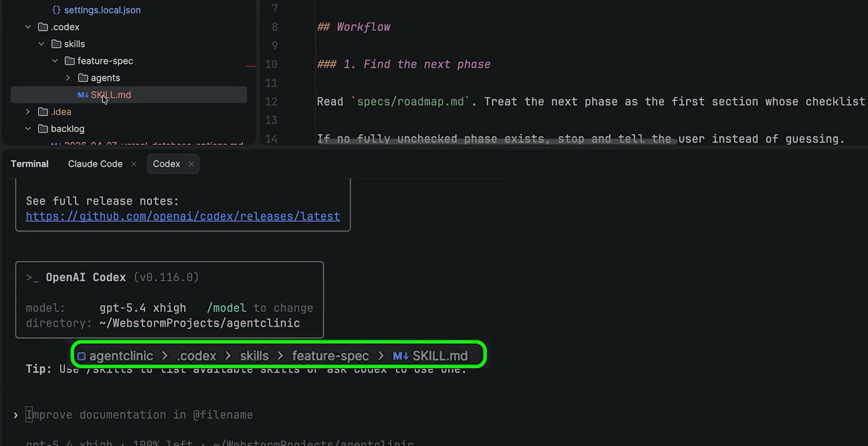This screenshot has height=446, width=868.
Task: Select the agents folder label
Action: click(105, 78)
